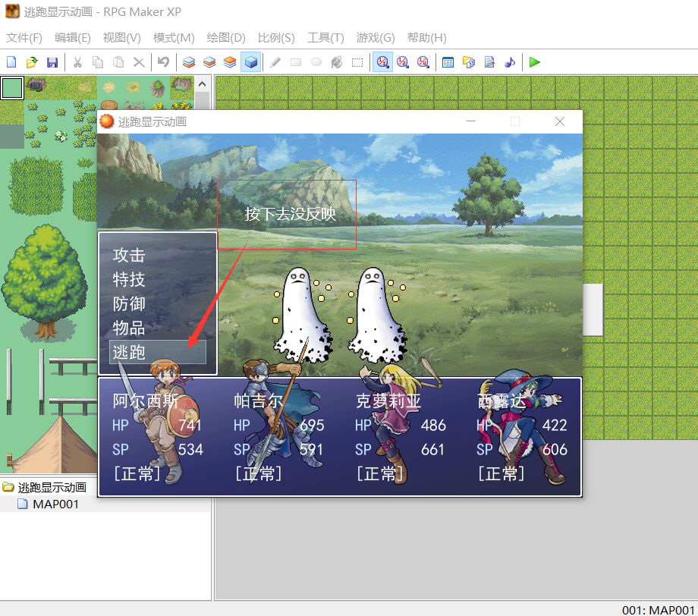Switch to Layer 3 editing icon
Screen dimensions: 698x616
pyautogui.click(x=230, y=62)
